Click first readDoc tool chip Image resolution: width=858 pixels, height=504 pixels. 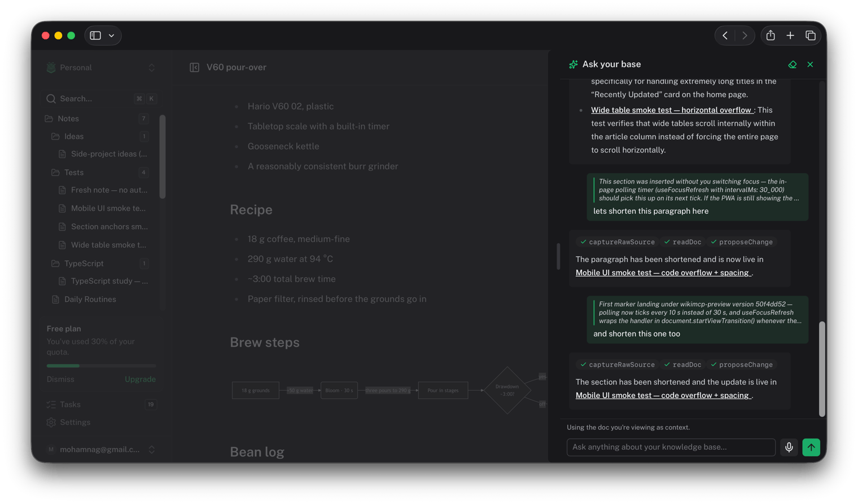coord(682,242)
